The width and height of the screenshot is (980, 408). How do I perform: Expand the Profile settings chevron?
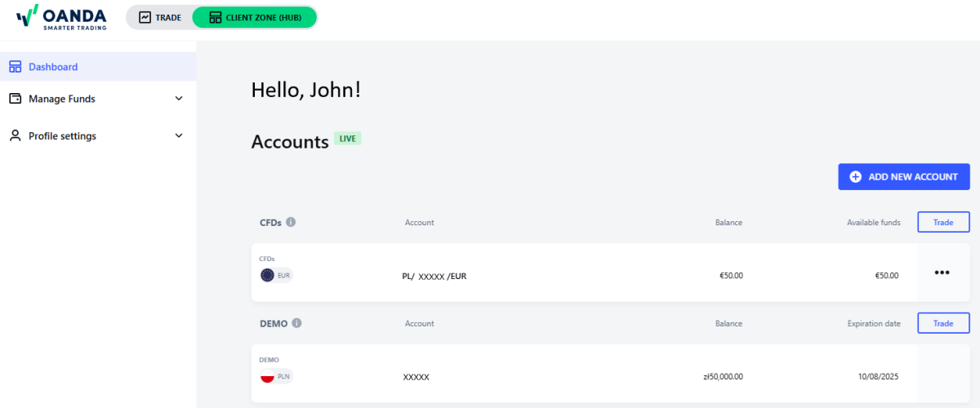click(180, 136)
